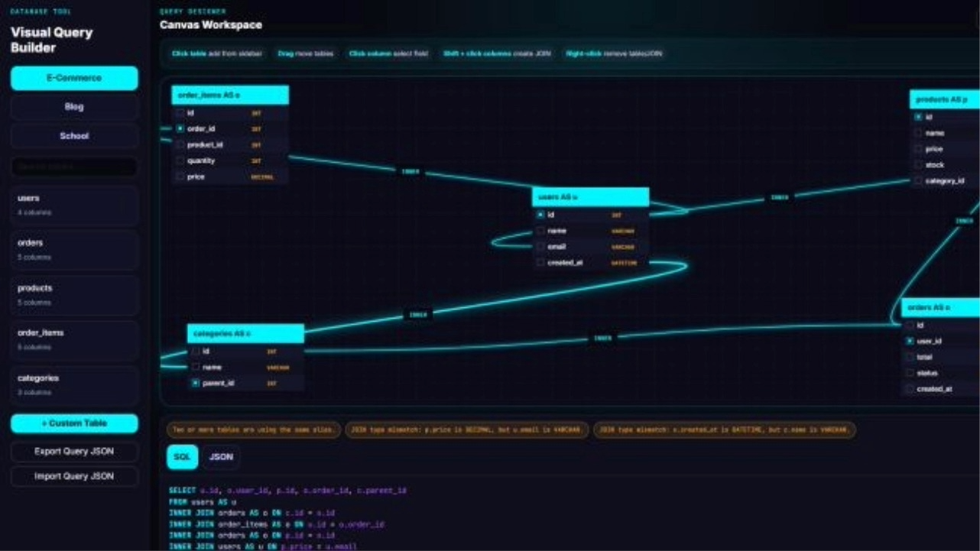This screenshot has width=980, height=551.
Task: Check the name column in users table
Action: [x=540, y=231]
